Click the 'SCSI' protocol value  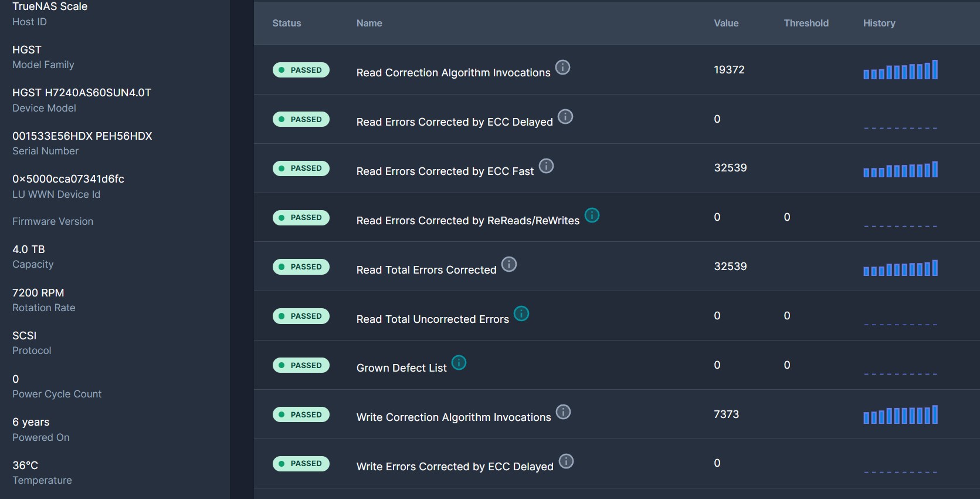click(24, 336)
